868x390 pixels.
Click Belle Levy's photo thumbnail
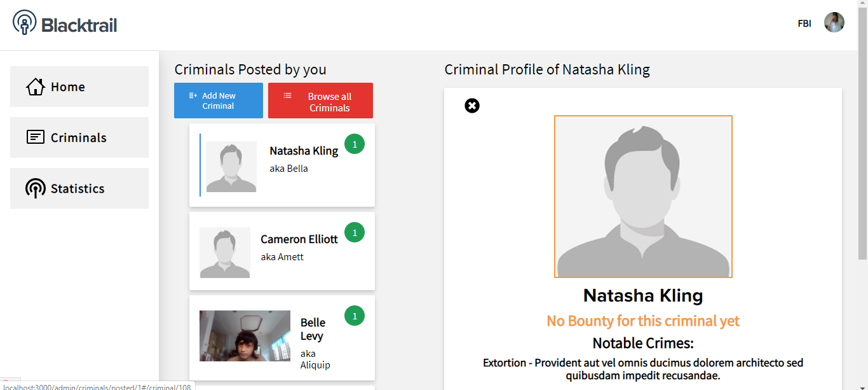click(245, 336)
